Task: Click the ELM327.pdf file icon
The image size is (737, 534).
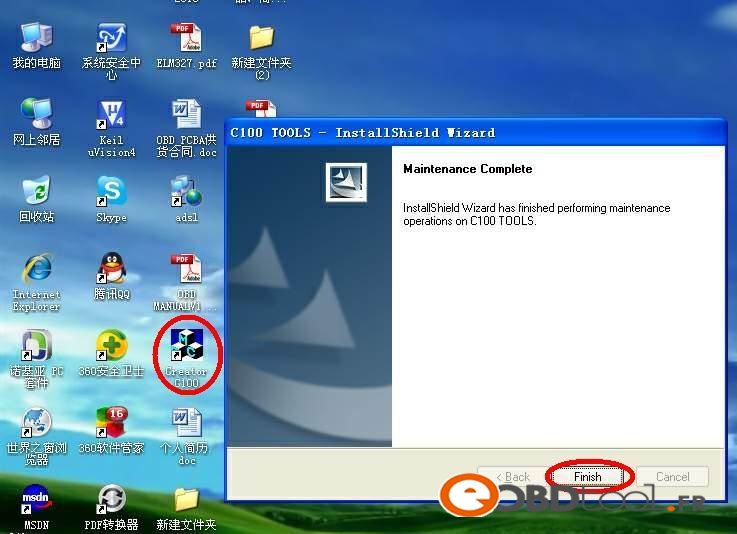Action: [186, 38]
